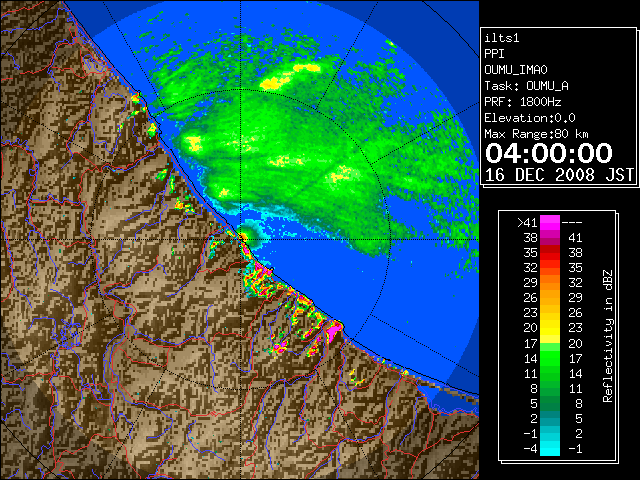The height and width of the screenshot is (480, 640).
Task: Click the 'PRF: 1800Hz' text
Action: click(x=522, y=102)
